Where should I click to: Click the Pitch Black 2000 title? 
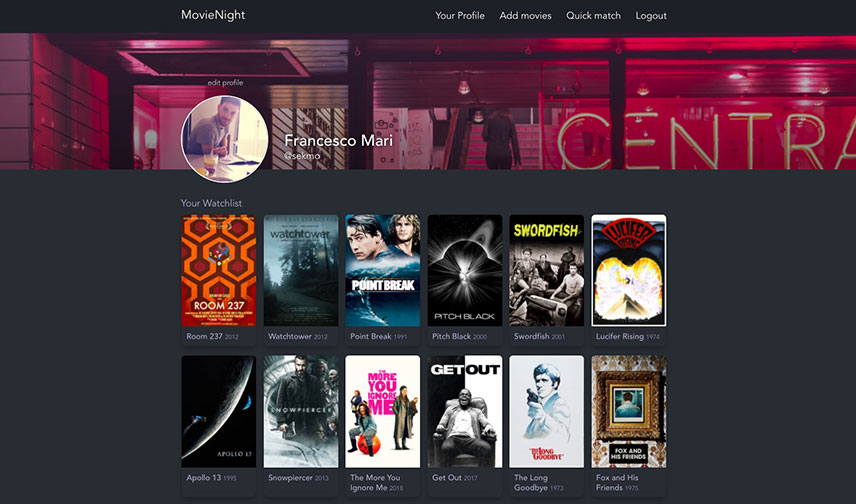[459, 336]
